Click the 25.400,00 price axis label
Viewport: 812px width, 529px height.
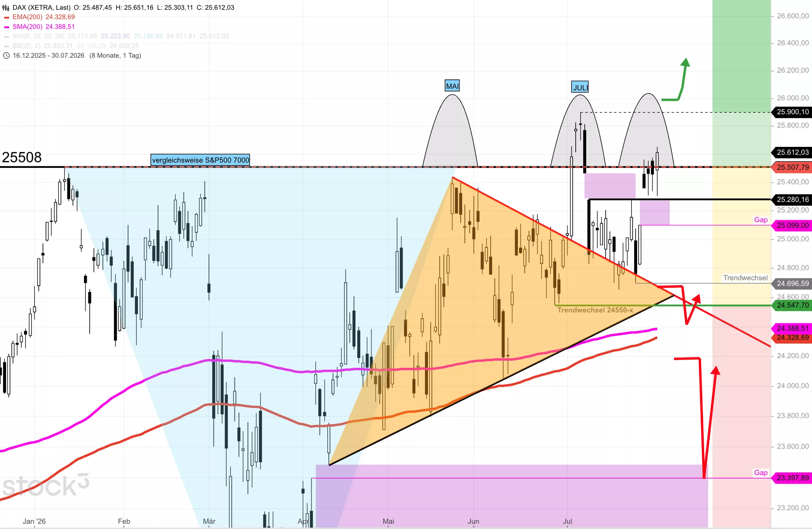coord(793,182)
